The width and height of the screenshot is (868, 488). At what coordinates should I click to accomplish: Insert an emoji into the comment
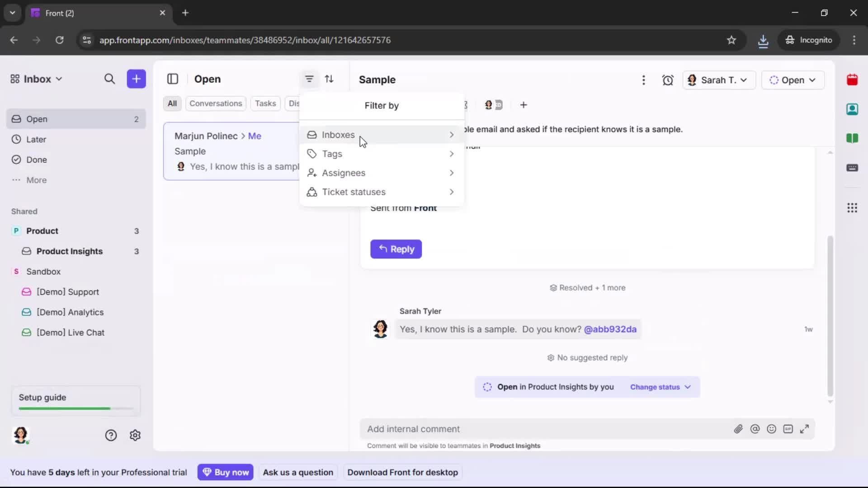coord(771,429)
